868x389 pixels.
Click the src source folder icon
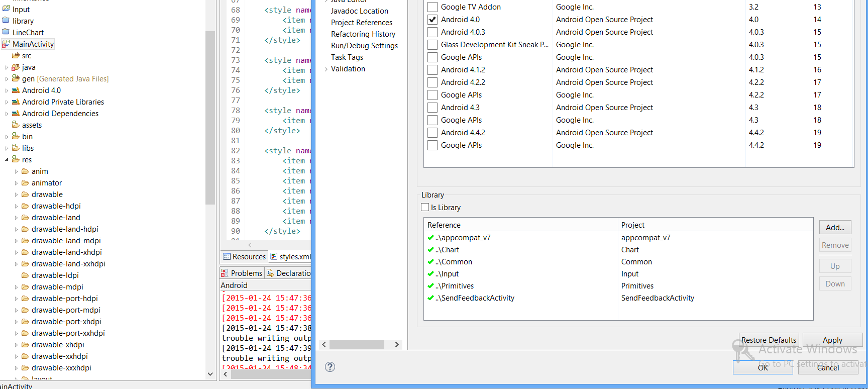point(16,55)
